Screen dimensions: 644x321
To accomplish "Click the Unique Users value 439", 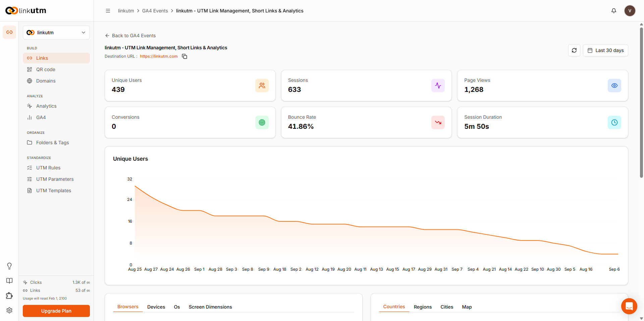I will 118,90.
